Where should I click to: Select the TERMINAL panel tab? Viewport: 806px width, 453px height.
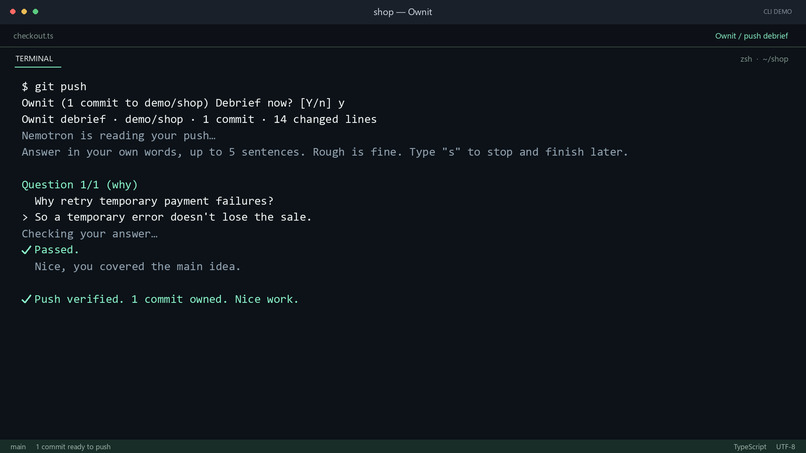34,59
